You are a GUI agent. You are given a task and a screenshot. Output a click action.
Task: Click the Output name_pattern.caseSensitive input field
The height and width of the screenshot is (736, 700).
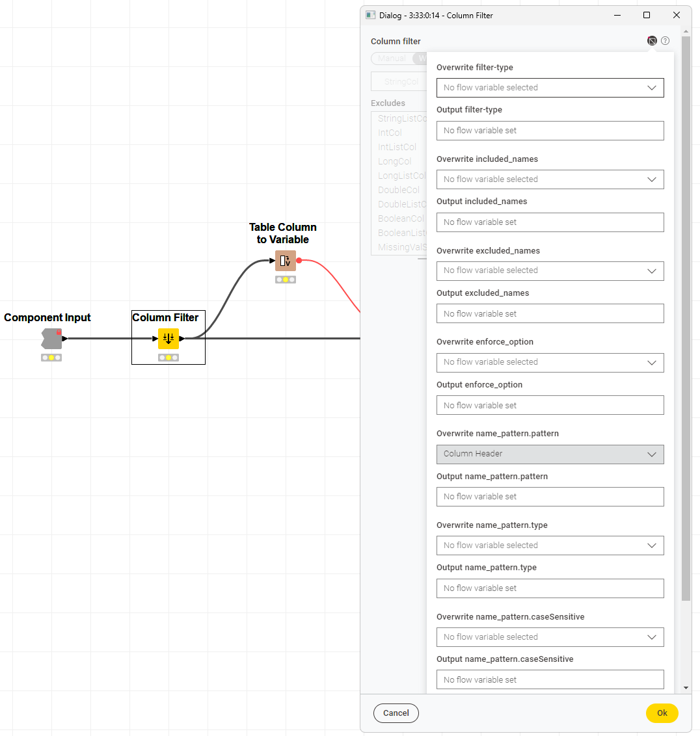coord(550,679)
